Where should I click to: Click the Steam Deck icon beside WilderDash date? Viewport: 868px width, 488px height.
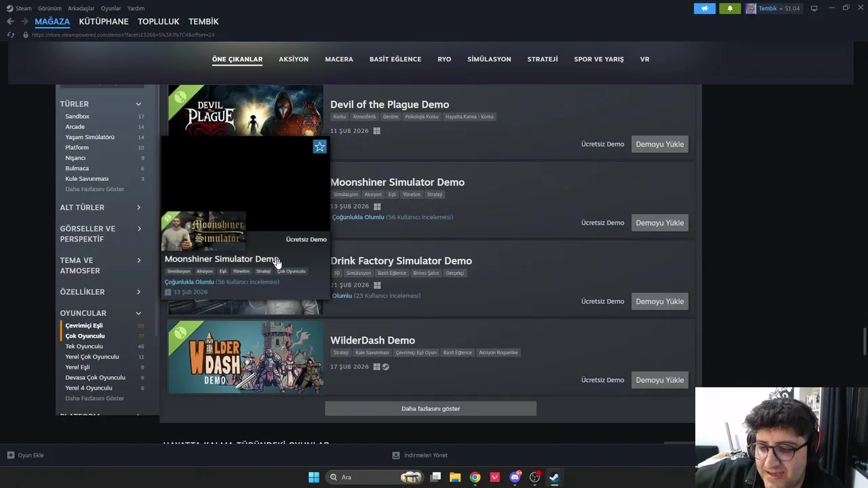386,367
